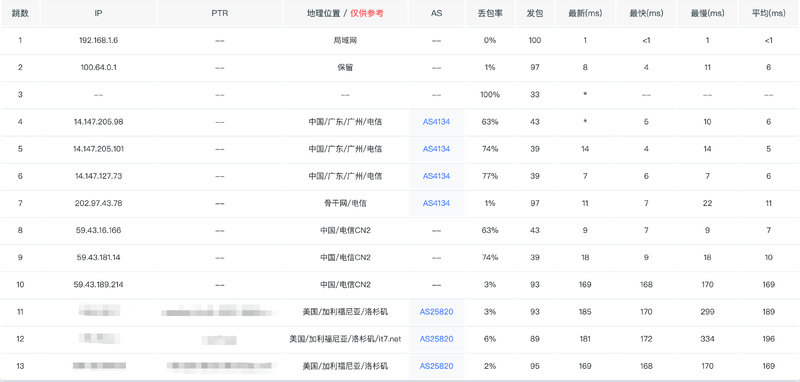Click the 299 slowest latency value
Image resolution: width=800 pixels, height=382 pixels.
coord(708,312)
